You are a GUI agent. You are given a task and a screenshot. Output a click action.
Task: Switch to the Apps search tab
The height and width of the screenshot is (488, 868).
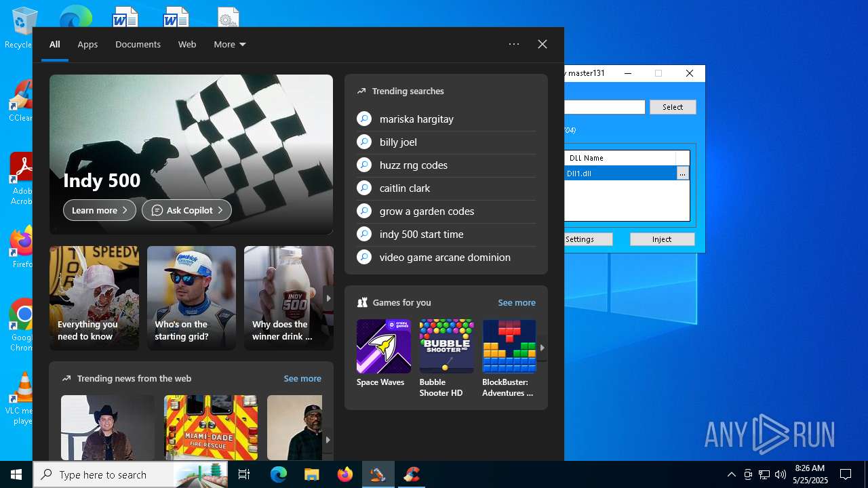point(87,44)
